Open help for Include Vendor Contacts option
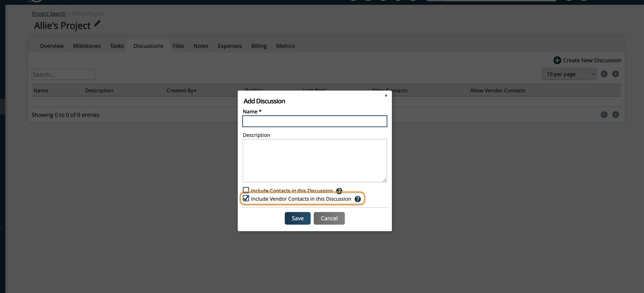Viewport: 644px width, 293px height. tap(358, 199)
